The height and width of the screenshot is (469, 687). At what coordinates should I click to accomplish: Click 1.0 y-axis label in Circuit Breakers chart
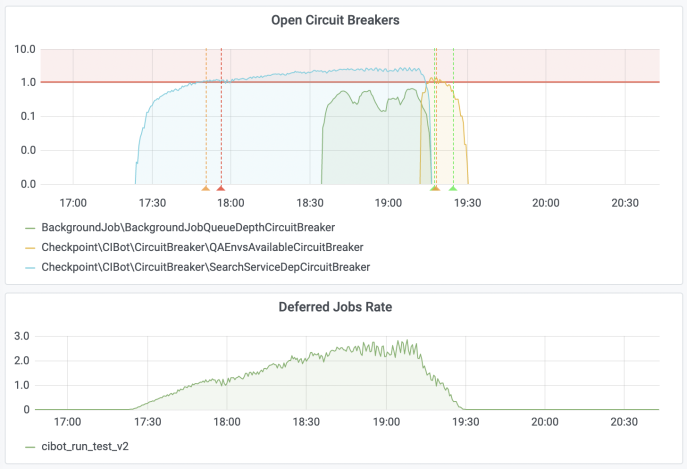(x=28, y=82)
